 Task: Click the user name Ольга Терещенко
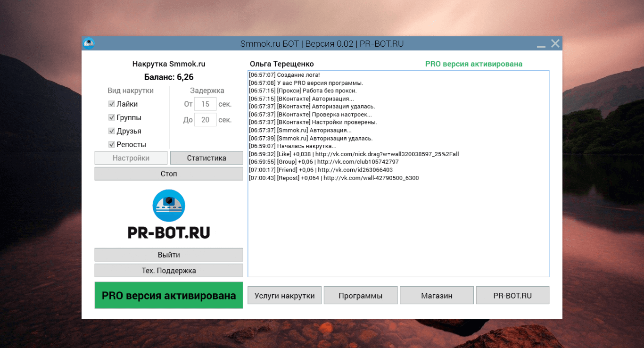[282, 64]
